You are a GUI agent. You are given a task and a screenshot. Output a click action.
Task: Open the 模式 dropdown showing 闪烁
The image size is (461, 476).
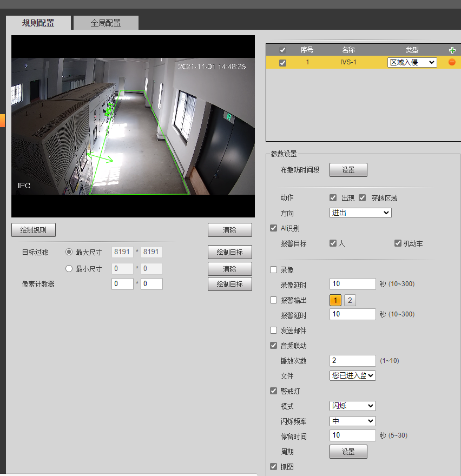353,406
